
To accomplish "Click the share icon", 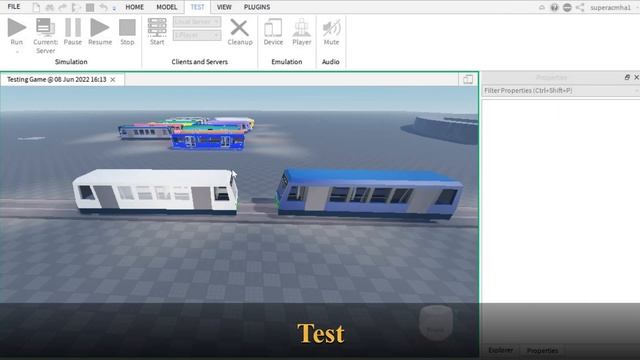I will (x=580, y=7).
